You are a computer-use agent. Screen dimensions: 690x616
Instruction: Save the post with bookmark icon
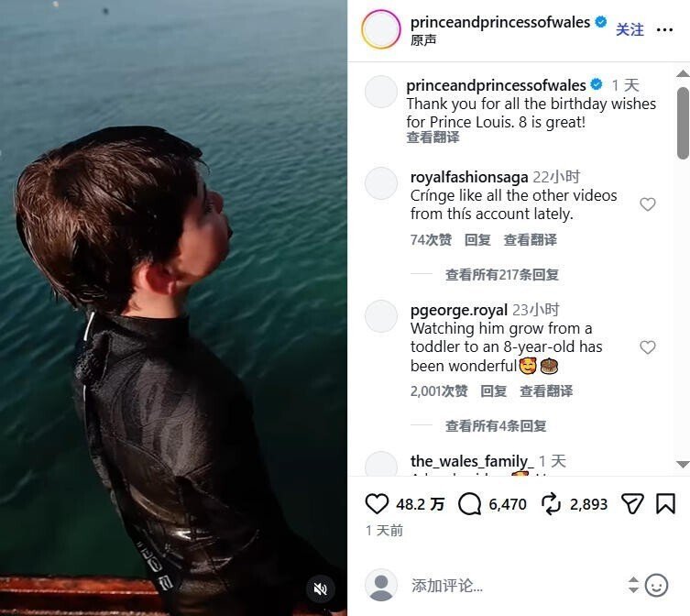pyautogui.click(x=665, y=504)
